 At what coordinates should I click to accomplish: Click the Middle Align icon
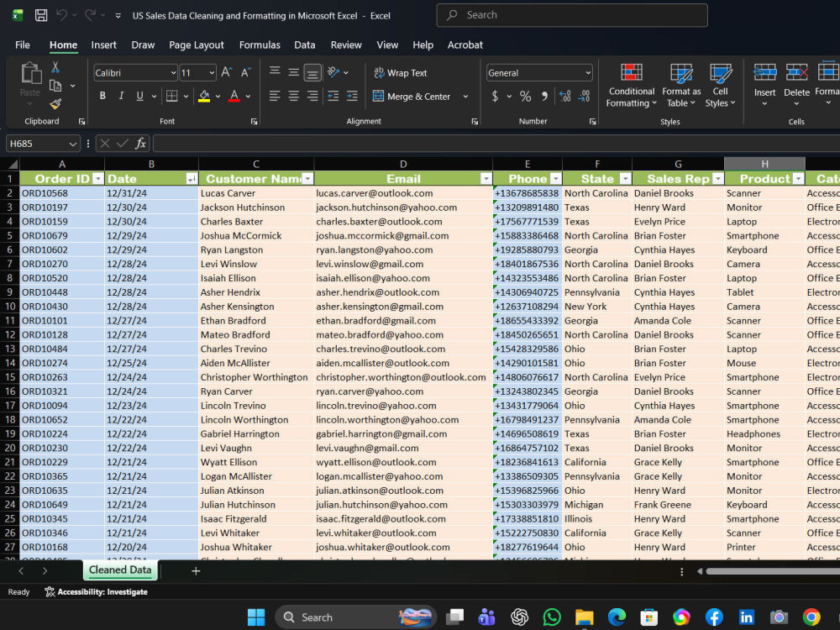pos(293,71)
